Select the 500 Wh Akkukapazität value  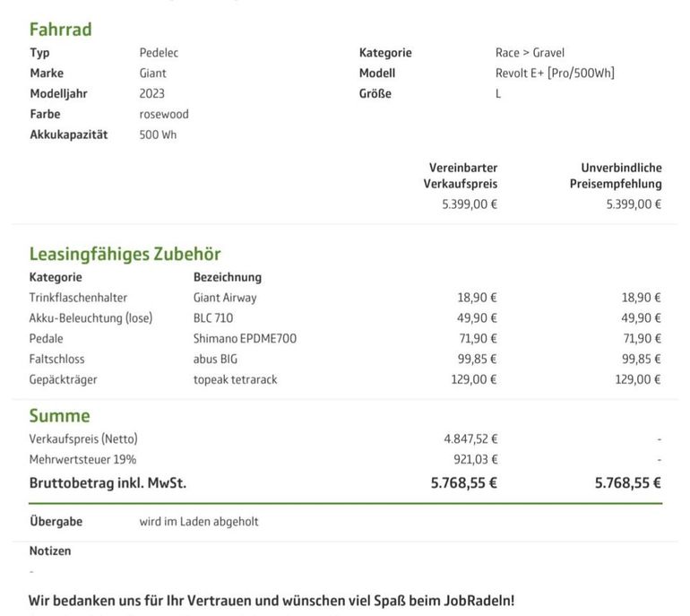click(x=158, y=134)
